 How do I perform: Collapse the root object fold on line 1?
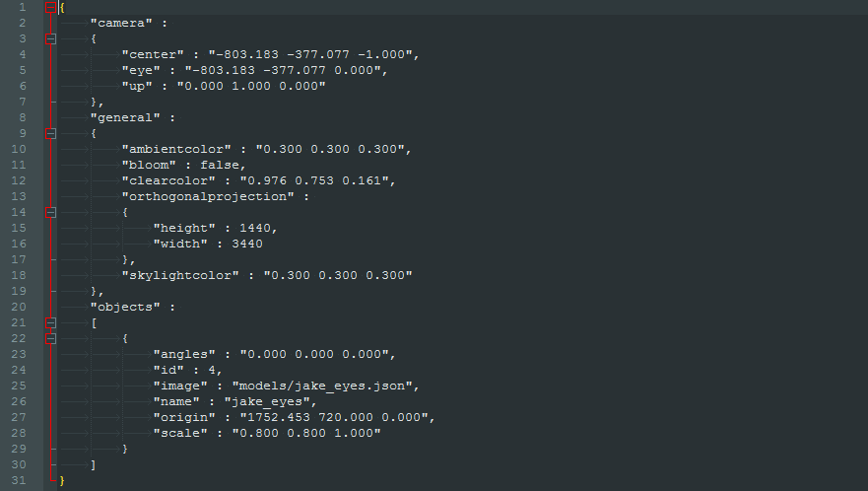(51, 8)
